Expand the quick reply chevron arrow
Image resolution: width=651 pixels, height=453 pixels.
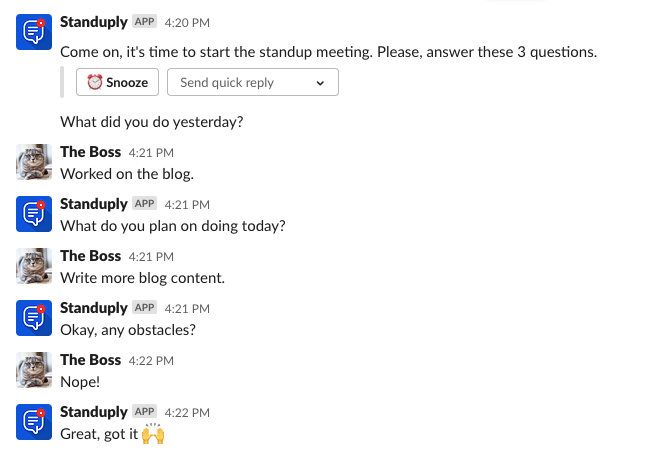(320, 83)
